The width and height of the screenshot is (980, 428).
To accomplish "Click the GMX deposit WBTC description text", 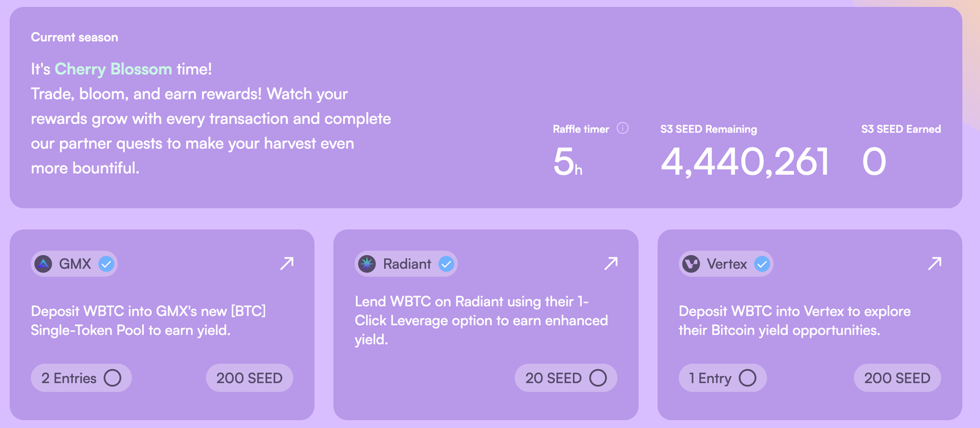I will pyautogui.click(x=149, y=321).
